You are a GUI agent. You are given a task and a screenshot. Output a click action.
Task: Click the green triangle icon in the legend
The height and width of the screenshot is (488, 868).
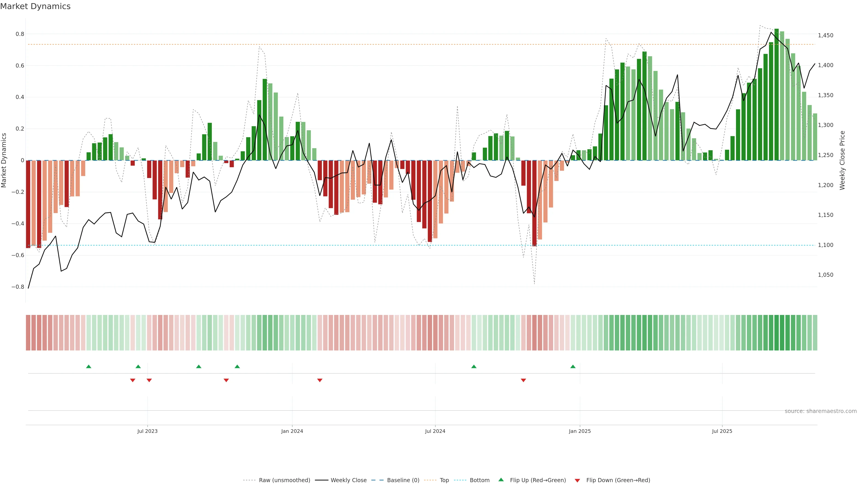(x=501, y=480)
